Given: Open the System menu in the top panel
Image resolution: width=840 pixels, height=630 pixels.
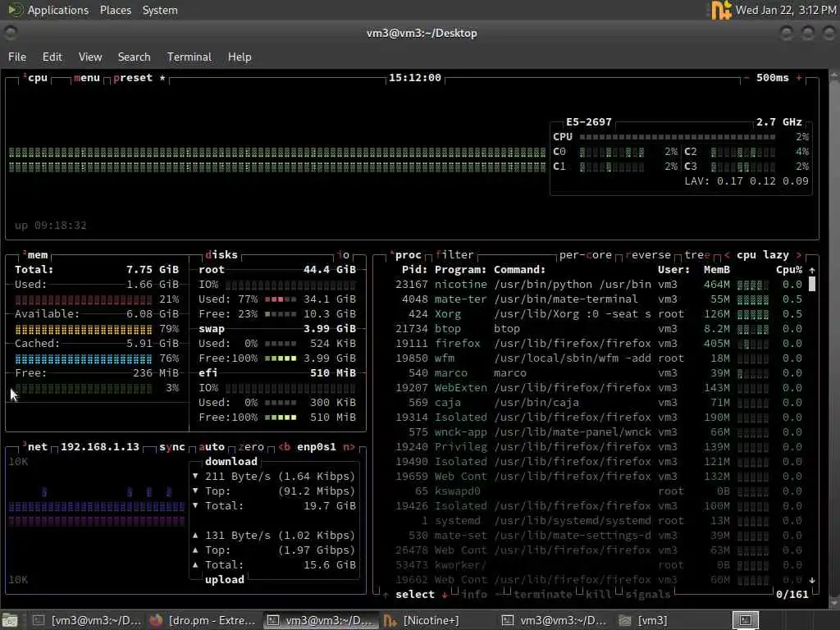Looking at the screenshot, I should pos(160,10).
